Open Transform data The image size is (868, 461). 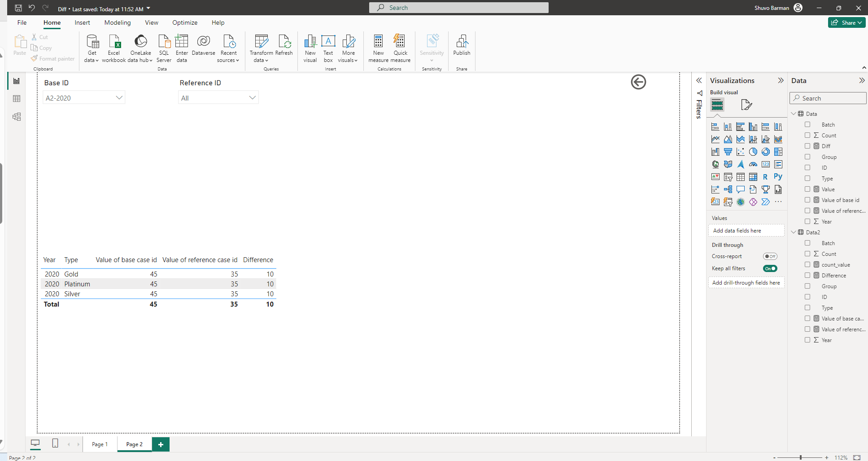pos(261,48)
